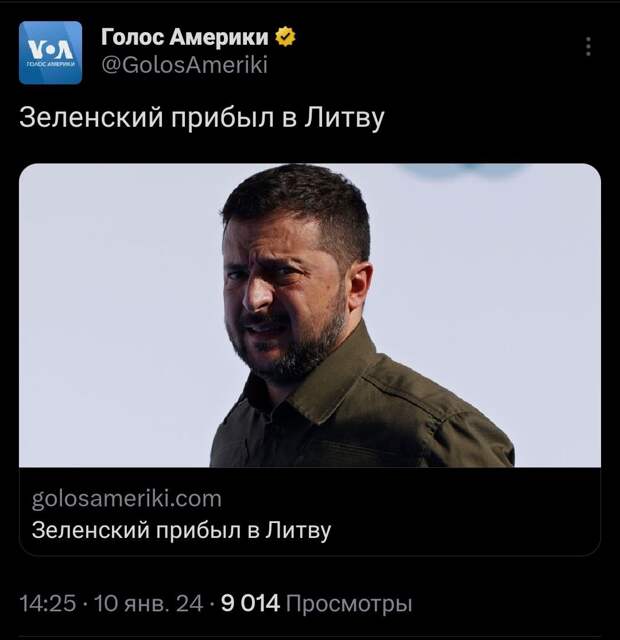Viewport: 620px width, 640px height.
Task: Click the golosameriki.com domain label
Action: 127,499
